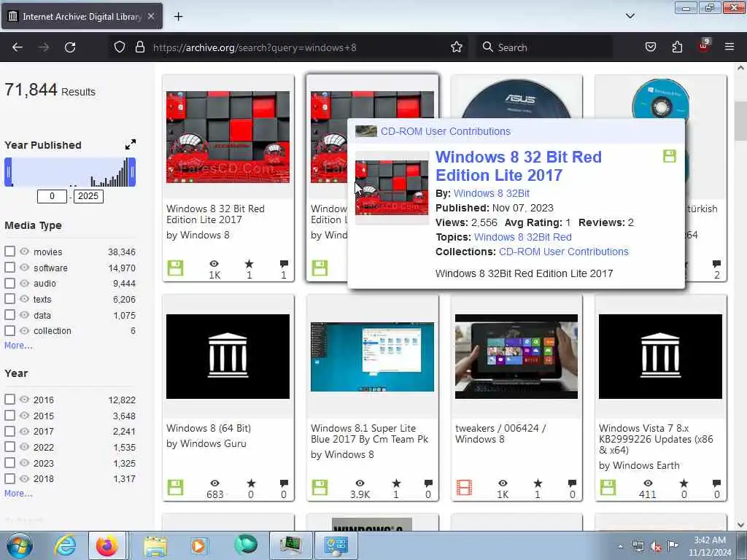The height and width of the screenshot is (560, 747).
Task: Click the padlock site security icon
Action: pyautogui.click(x=139, y=47)
